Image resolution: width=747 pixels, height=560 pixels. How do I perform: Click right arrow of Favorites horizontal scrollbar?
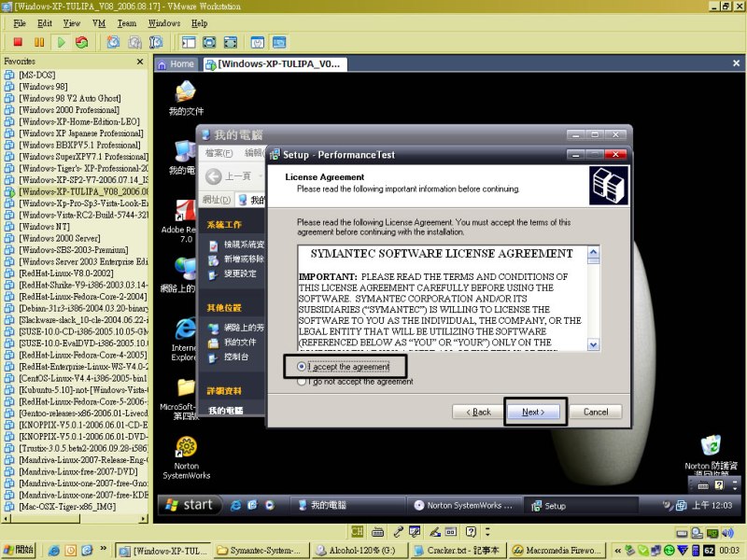coord(145,519)
